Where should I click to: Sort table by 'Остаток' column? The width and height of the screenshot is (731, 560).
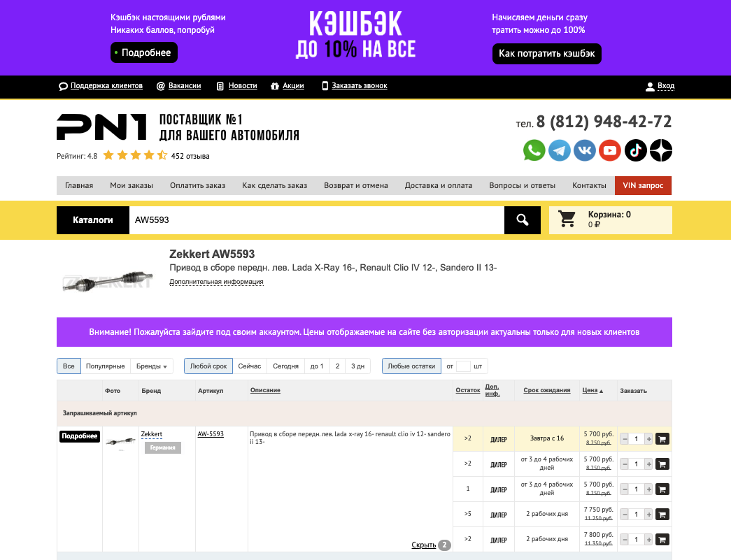tap(467, 390)
